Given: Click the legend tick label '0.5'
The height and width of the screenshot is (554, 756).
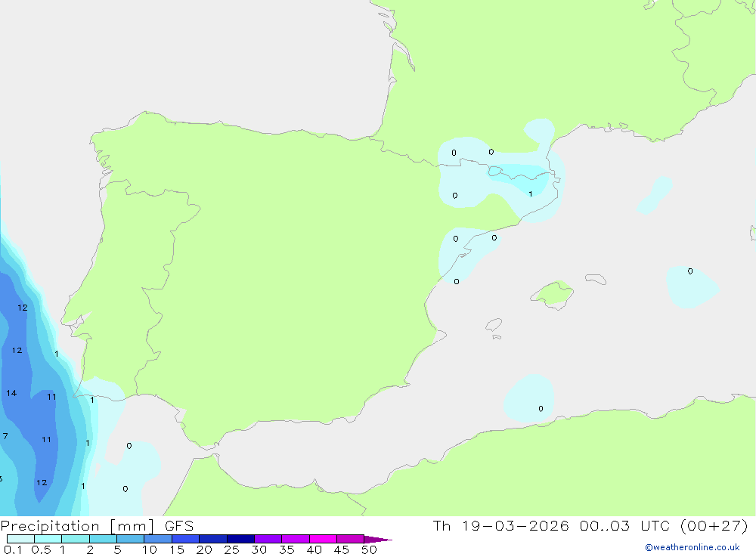Looking at the screenshot, I should point(41,549).
